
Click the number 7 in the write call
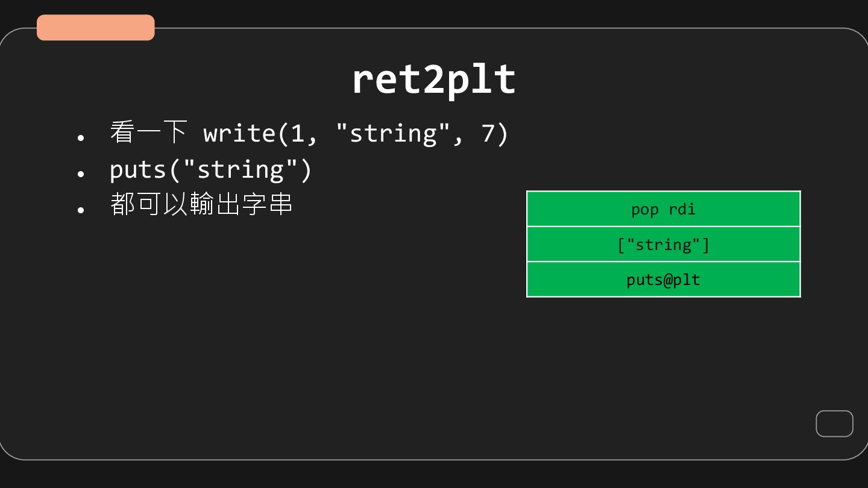(488, 133)
